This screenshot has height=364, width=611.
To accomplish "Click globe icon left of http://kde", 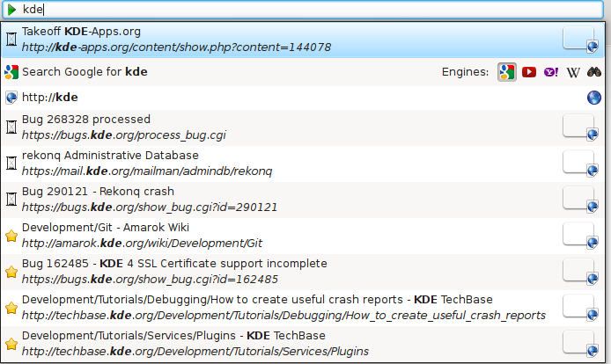I will click(x=11, y=98).
